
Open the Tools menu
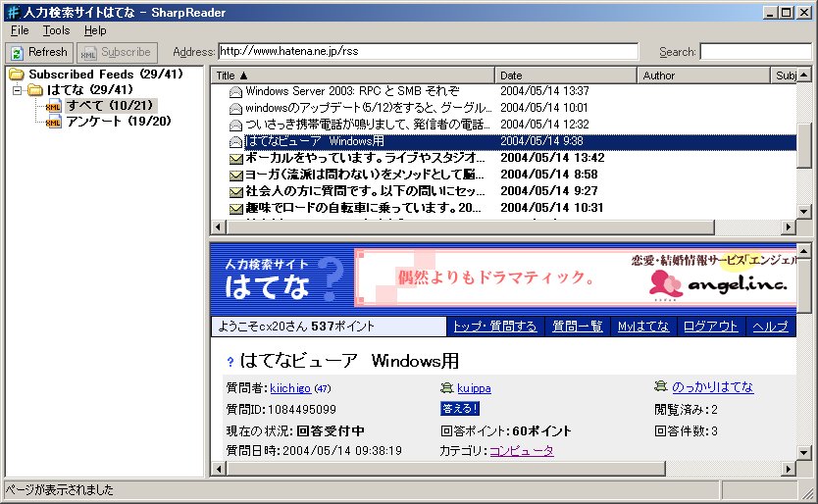coord(56,30)
